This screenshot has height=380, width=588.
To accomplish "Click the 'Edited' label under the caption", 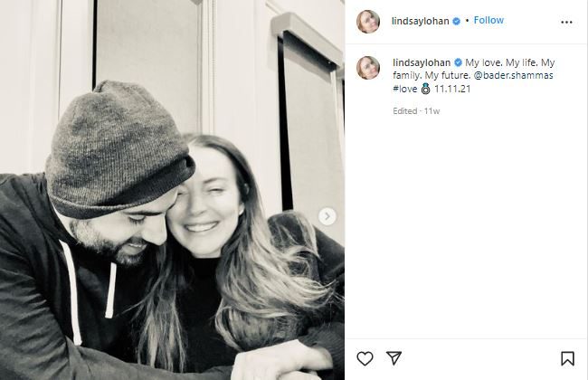I will point(405,111).
